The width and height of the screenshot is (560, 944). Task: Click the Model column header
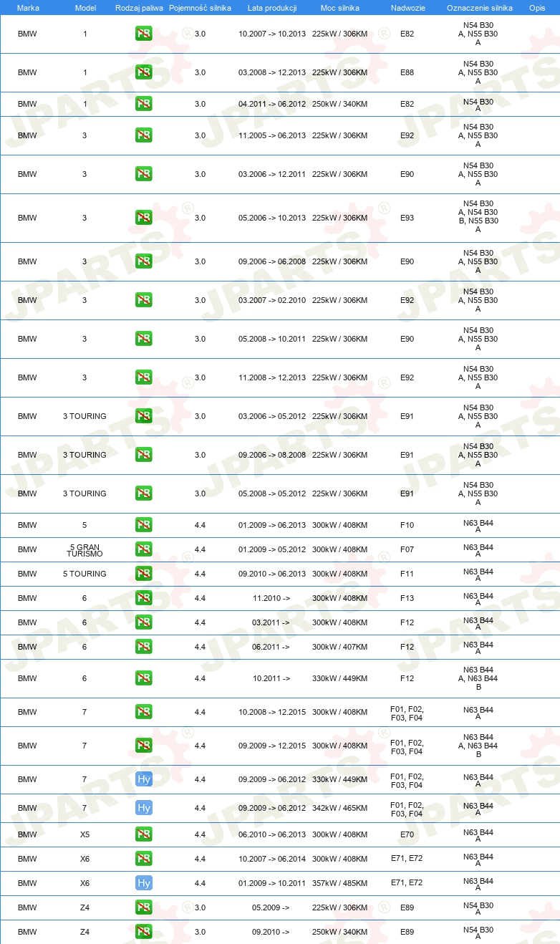pos(85,7)
